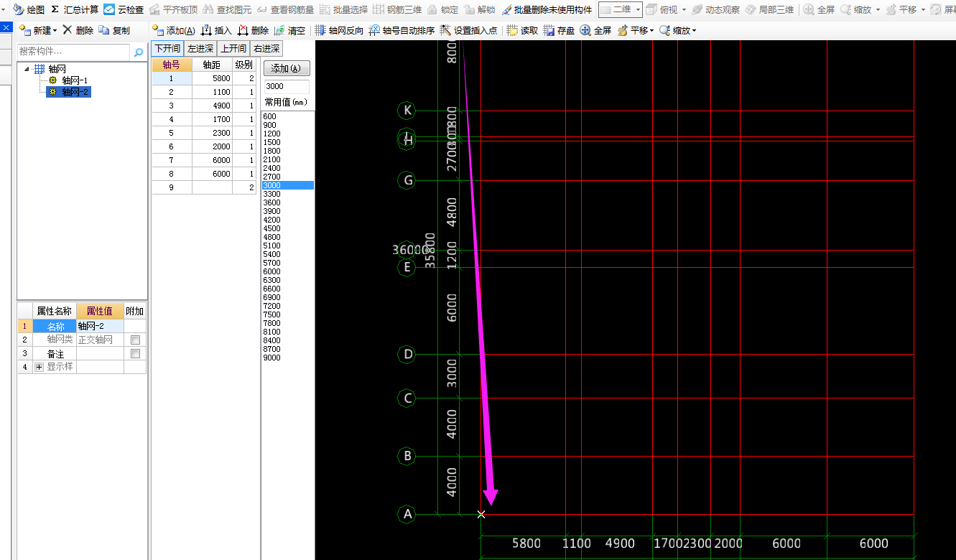Image resolution: width=956 pixels, height=560 pixels.
Task: Click the 5800 cell in axis row 1
Action: pos(212,79)
